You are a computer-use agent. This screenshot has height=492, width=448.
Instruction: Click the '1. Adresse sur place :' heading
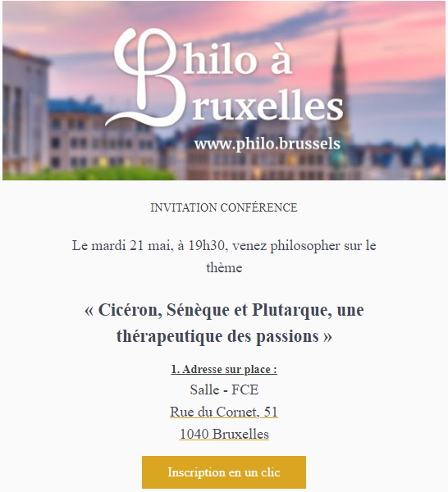[x=224, y=369]
